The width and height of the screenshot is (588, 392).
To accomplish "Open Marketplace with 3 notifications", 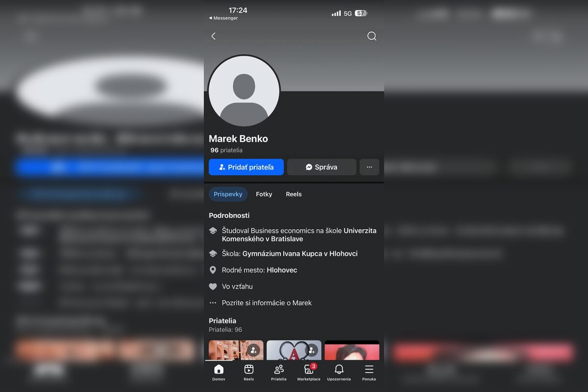I will coord(309,372).
